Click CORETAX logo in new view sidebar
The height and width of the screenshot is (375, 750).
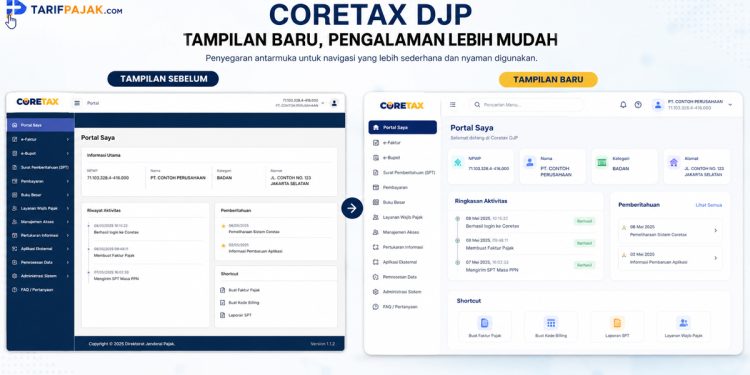(402, 105)
